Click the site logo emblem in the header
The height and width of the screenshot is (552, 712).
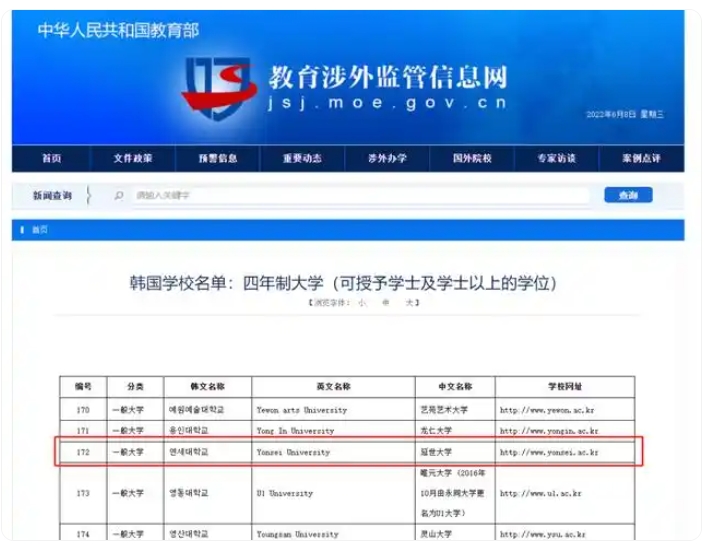point(219,86)
